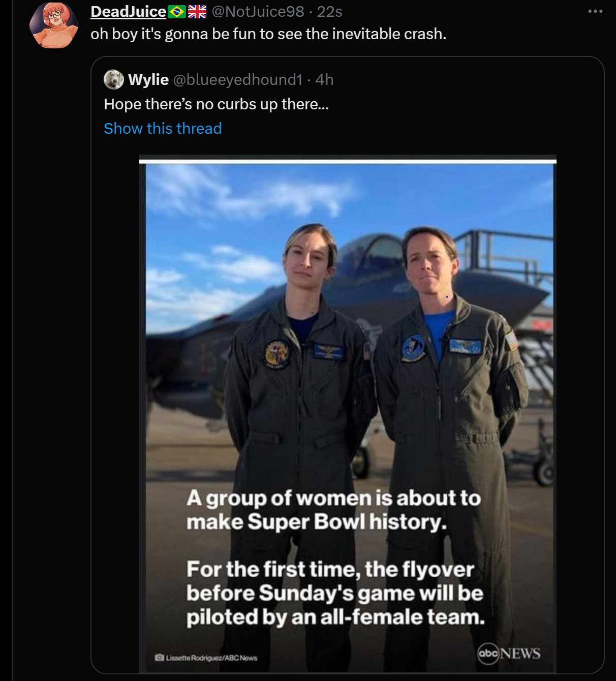
Task: Click the "piloted by an all-female team" caption
Action: click(x=335, y=617)
